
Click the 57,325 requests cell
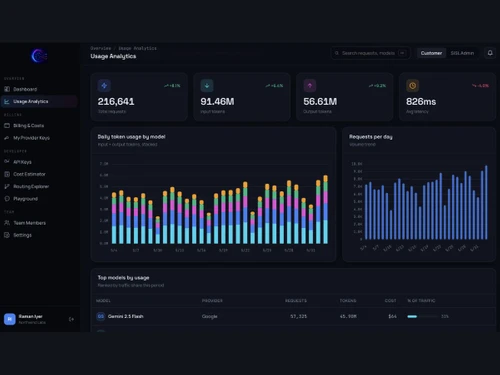point(299,316)
